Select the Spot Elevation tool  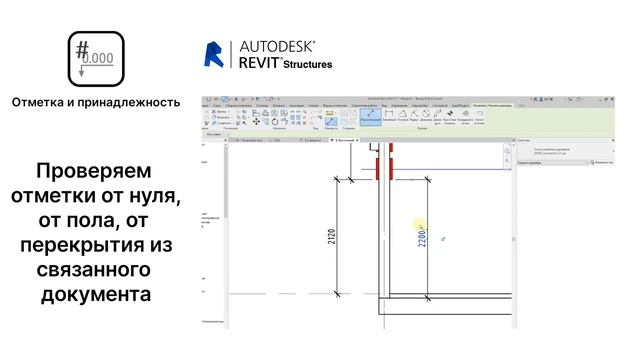tap(450, 117)
